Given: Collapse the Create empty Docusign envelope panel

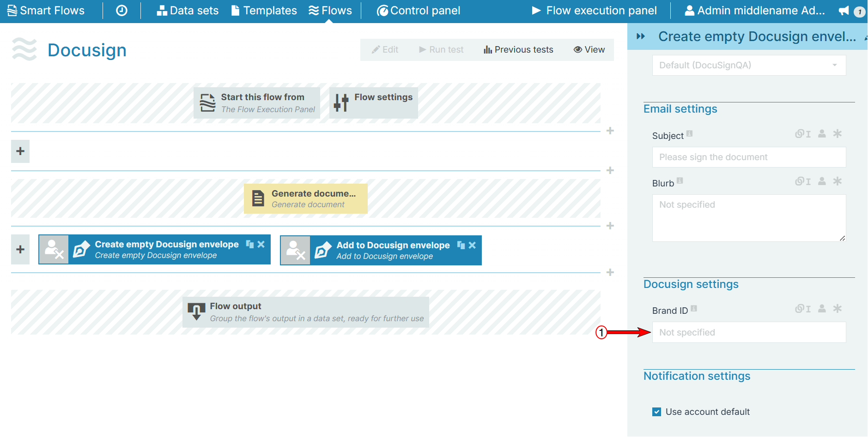Looking at the screenshot, I should 641,36.
